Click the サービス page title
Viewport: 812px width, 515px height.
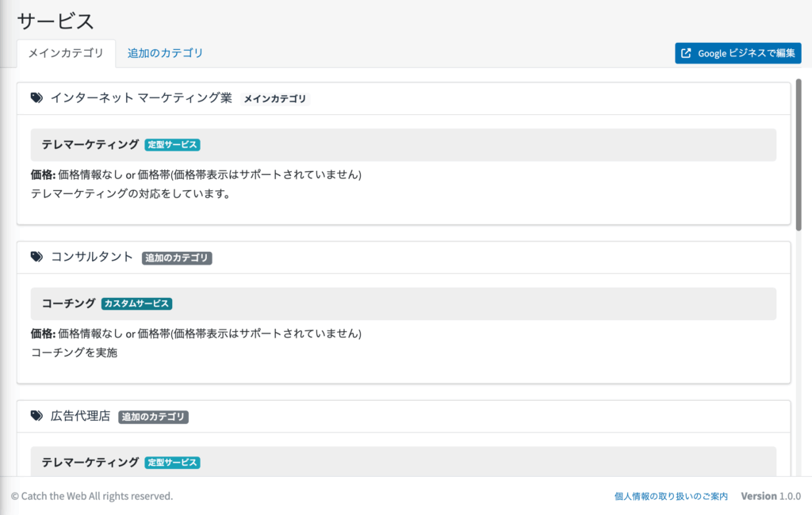pyautogui.click(x=56, y=21)
